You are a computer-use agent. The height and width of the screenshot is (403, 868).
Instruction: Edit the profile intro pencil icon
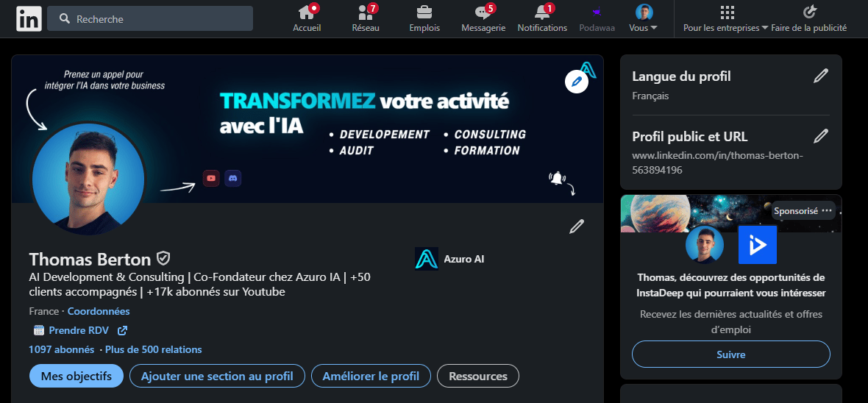(x=577, y=227)
